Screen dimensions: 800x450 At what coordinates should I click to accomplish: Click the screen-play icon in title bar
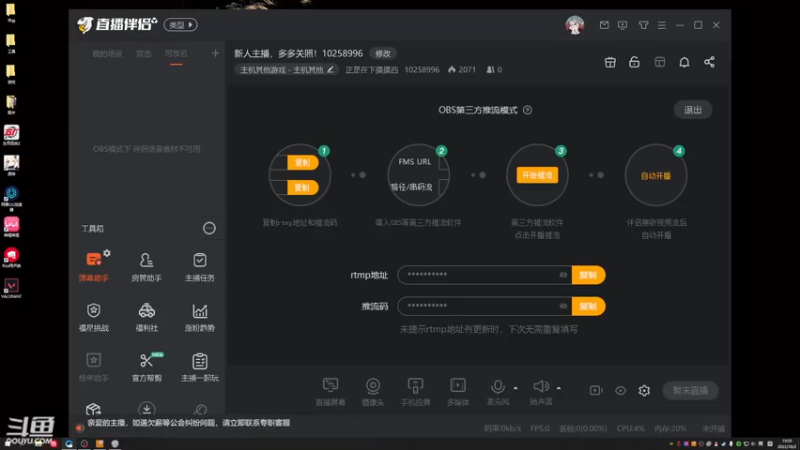622,25
